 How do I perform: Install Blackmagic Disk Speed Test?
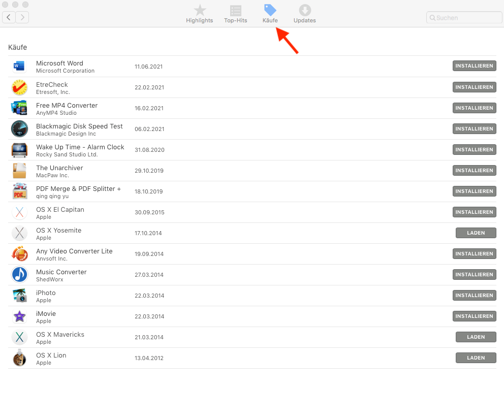pos(474,129)
